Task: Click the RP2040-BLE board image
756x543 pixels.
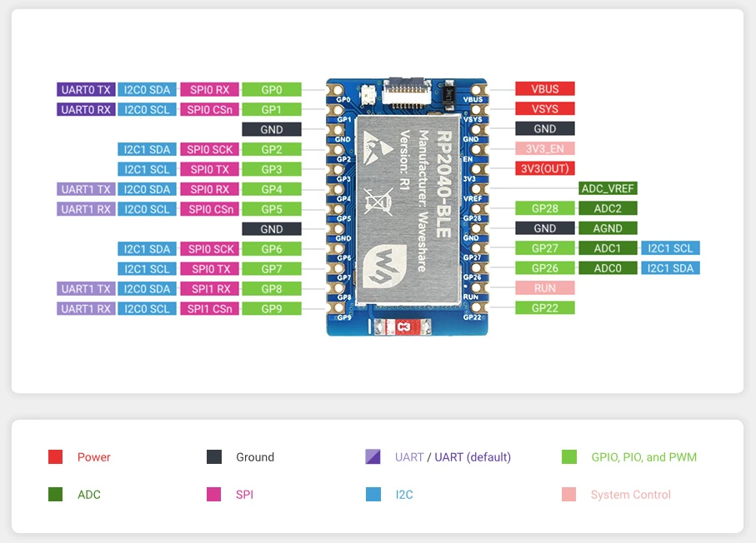Action: pyautogui.click(x=407, y=207)
